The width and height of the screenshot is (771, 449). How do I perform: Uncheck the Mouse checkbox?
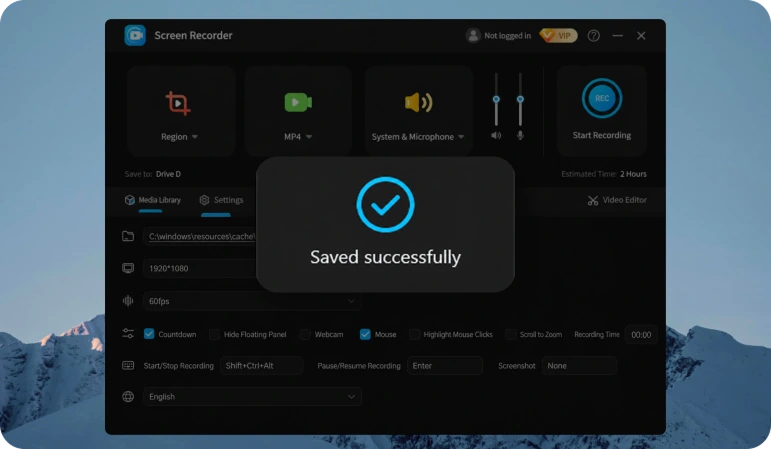(365, 334)
